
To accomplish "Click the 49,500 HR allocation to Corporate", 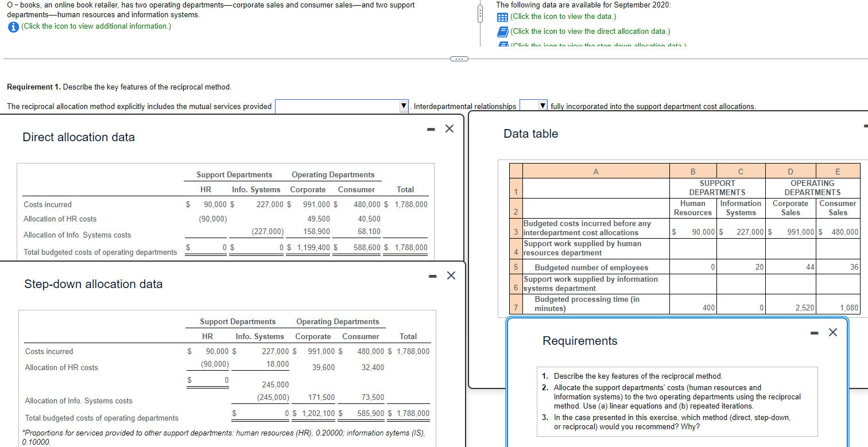I will click(319, 219).
